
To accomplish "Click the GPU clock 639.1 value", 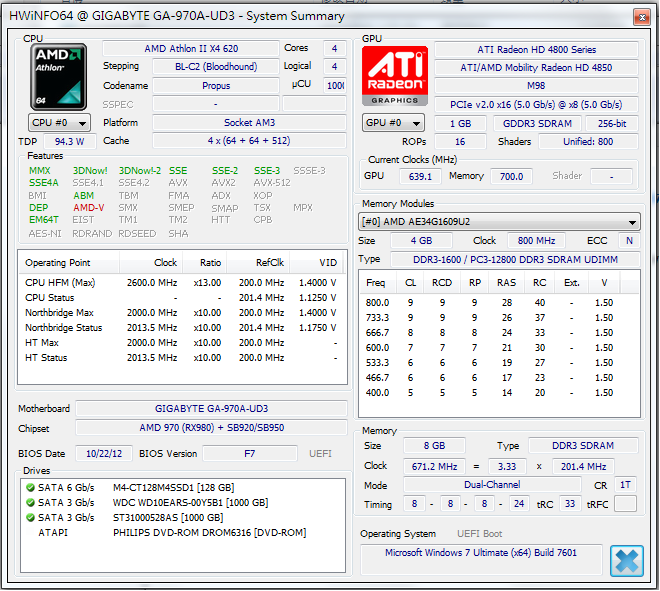I will point(420,176).
